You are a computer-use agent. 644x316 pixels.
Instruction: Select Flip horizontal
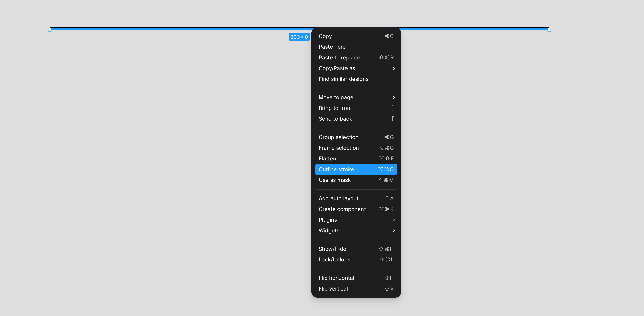(356, 278)
